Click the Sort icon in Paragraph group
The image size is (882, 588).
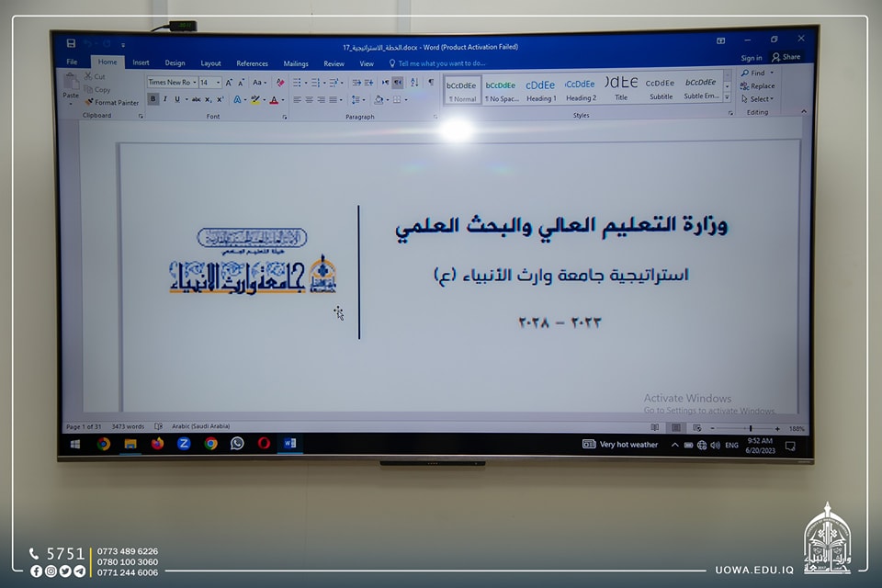pyautogui.click(x=414, y=83)
